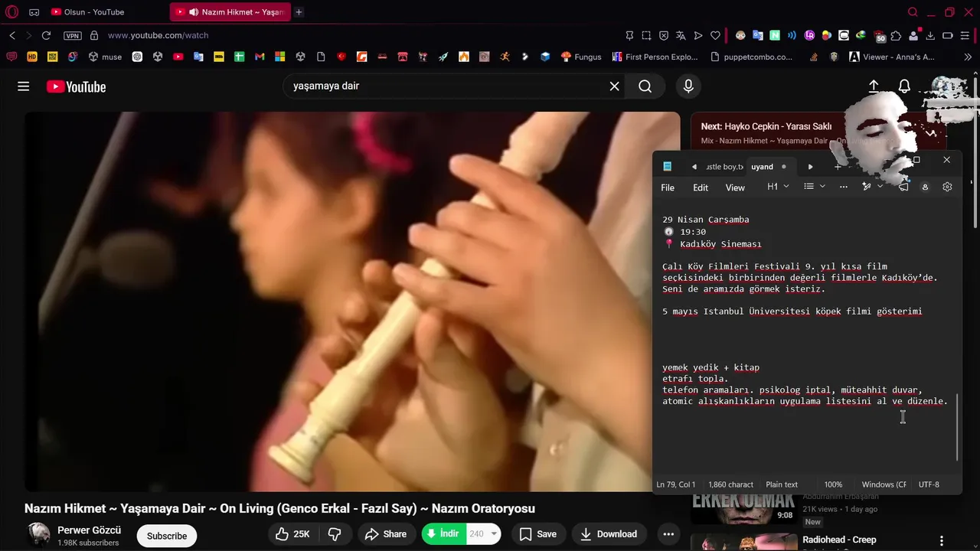Viewport: 980px width, 551px height.
Task: Reload the page in Opera
Action: point(46,35)
